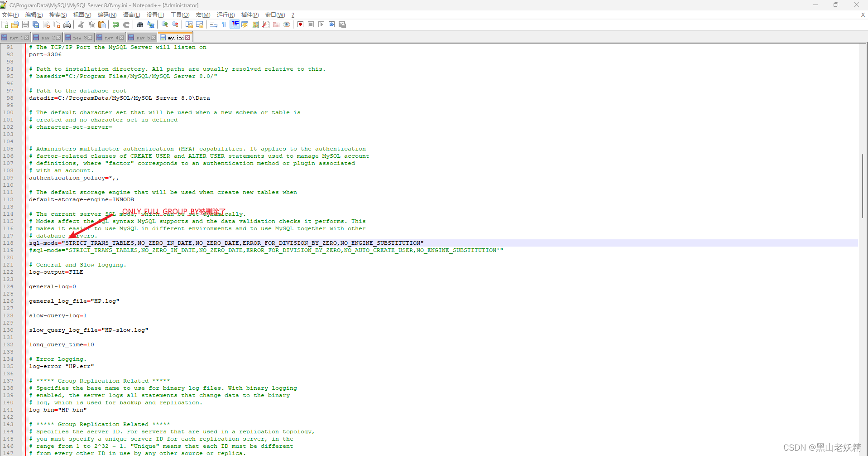The width and height of the screenshot is (868, 456).
Task: Open the 文件(F) menu
Action: pos(10,15)
